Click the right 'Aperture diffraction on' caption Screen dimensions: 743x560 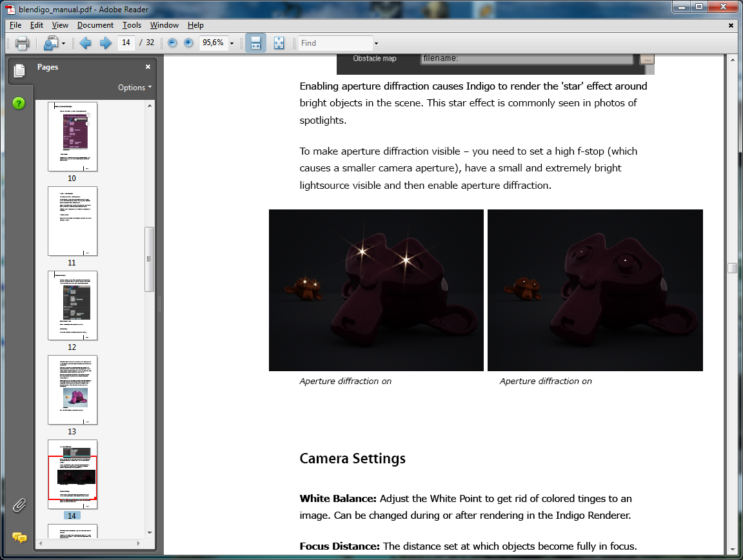[x=546, y=381]
